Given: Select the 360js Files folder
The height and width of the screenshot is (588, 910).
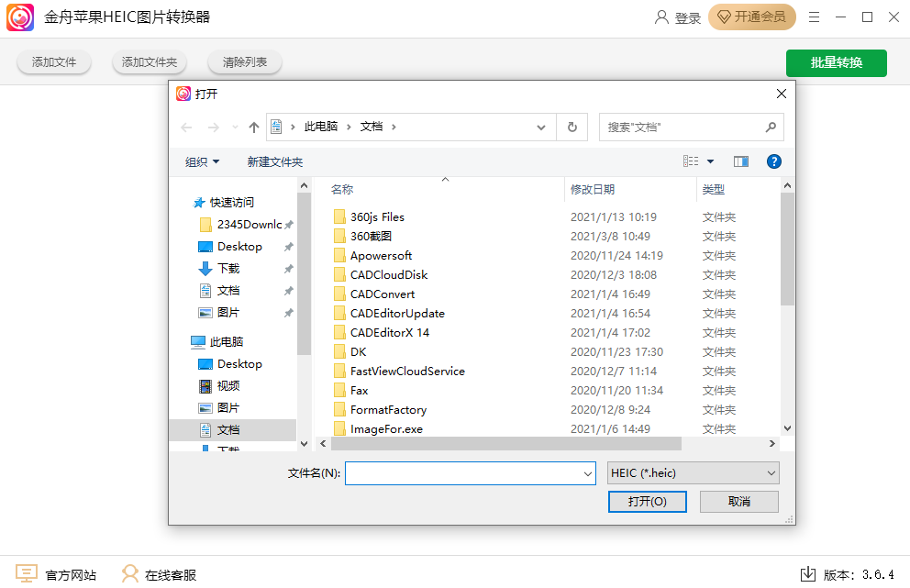Looking at the screenshot, I should [x=377, y=217].
